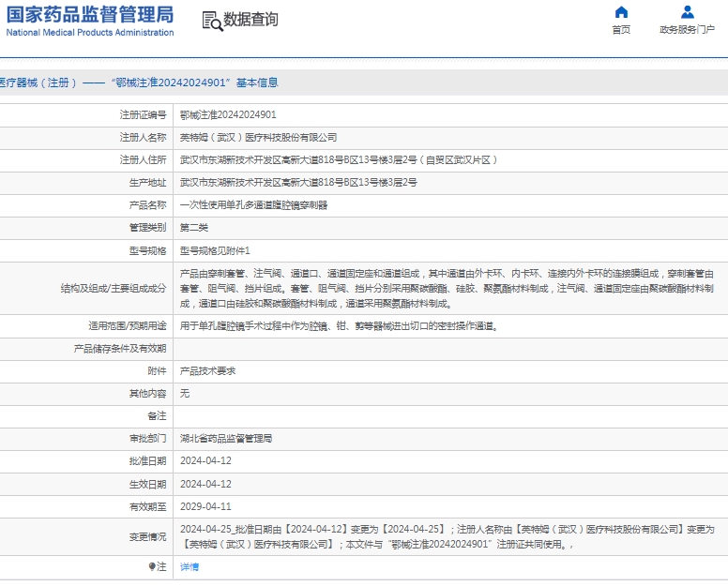Click the 变更情况 row label
Screen dimensions: 728x586
coord(147,537)
